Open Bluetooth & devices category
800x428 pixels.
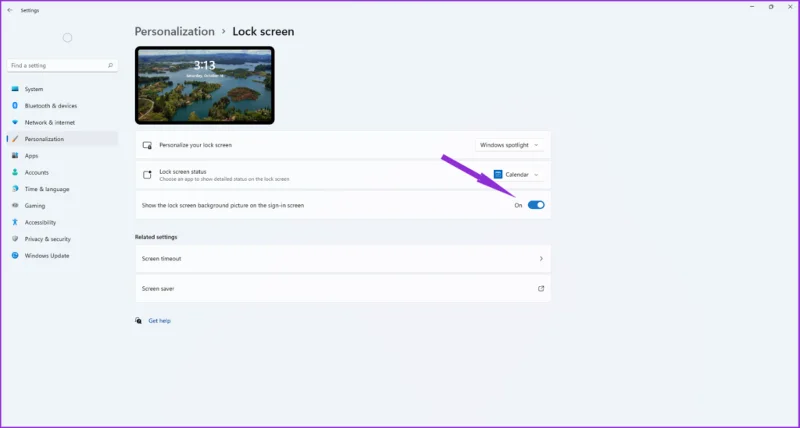click(62, 106)
